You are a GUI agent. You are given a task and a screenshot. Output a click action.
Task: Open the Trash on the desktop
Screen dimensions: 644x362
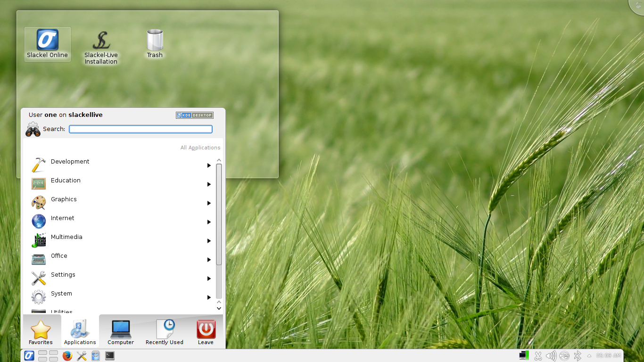click(x=155, y=44)
